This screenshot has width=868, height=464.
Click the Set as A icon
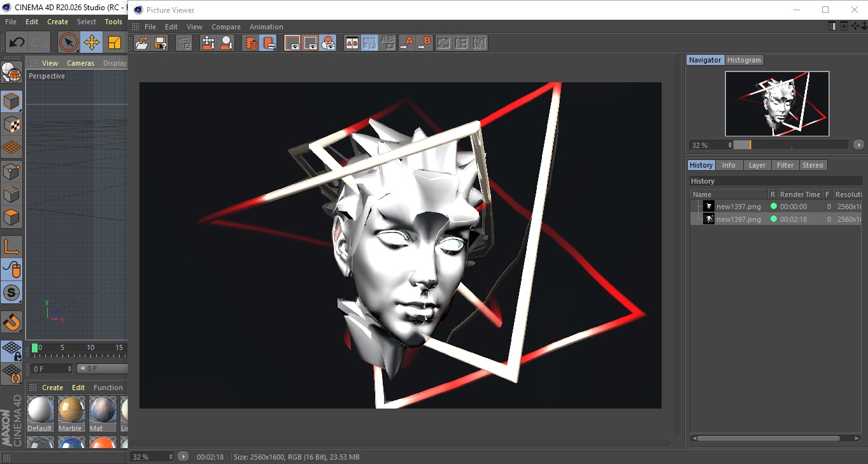[x=406, y=43]
